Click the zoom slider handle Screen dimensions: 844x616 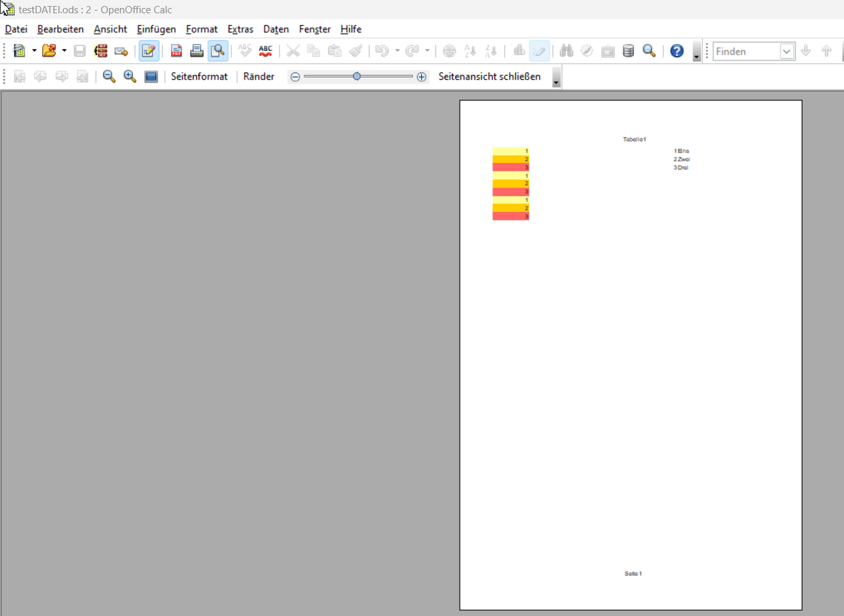coord(357,76)
